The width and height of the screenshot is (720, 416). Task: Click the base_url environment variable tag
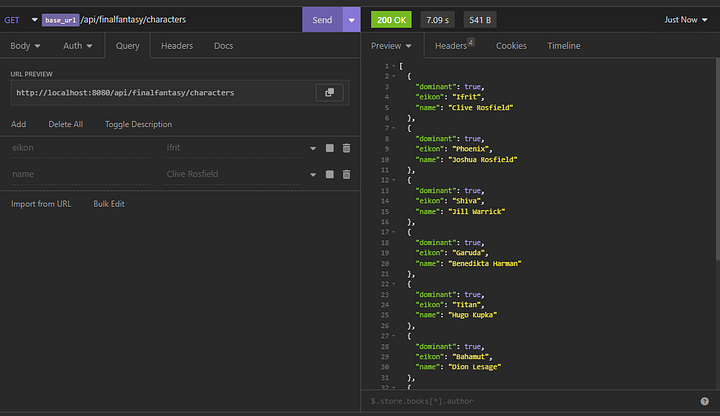coord(61,20)
